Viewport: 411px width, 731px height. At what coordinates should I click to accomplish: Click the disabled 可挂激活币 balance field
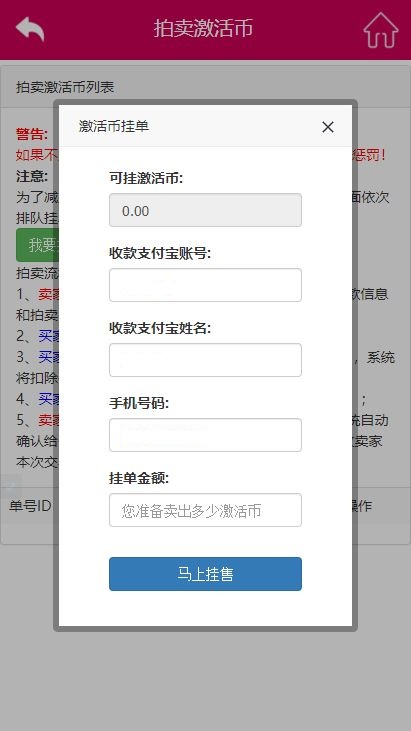click(206, 210)
